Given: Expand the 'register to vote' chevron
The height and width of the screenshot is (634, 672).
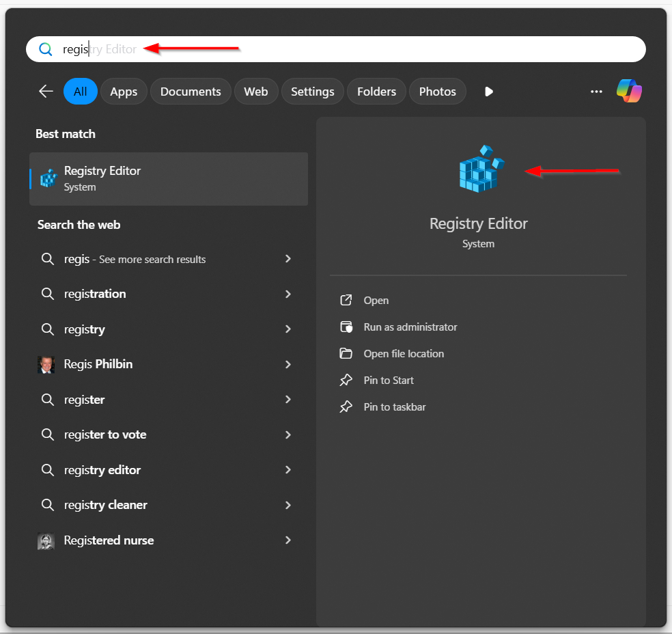Looking at the screenshot, I should point(288,435).
